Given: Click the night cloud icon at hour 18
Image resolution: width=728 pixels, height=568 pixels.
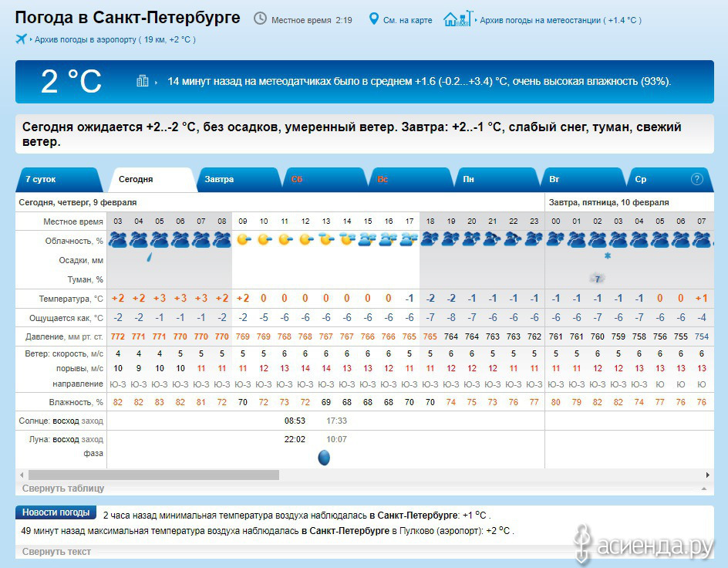Looking at the screenshot, I should [430, 240].
